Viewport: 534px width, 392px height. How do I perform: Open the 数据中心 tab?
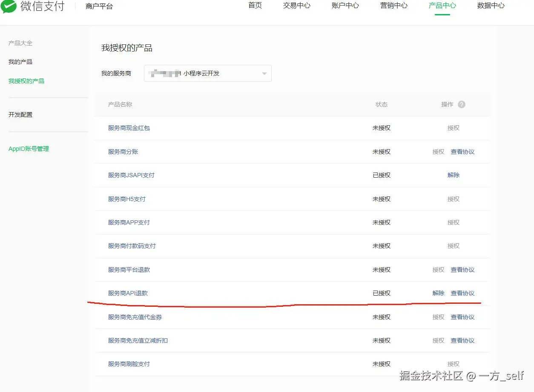click(491, 6)
